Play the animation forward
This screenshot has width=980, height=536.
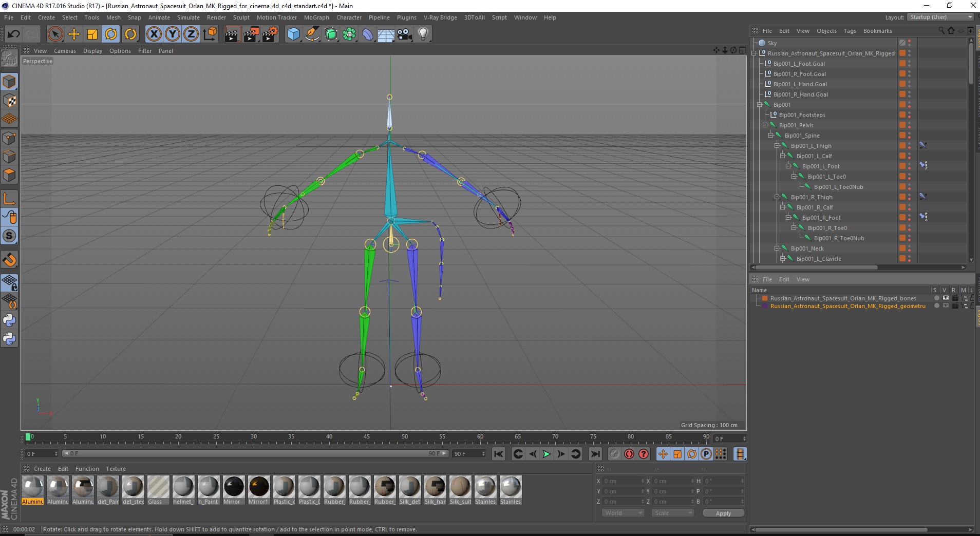pos(546,454)
